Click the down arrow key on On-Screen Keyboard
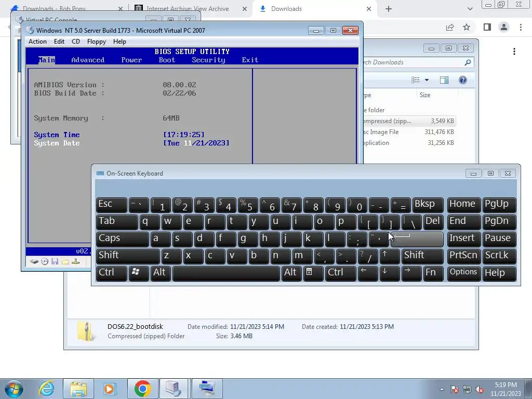The image size is (532, 399). (390, 273)
